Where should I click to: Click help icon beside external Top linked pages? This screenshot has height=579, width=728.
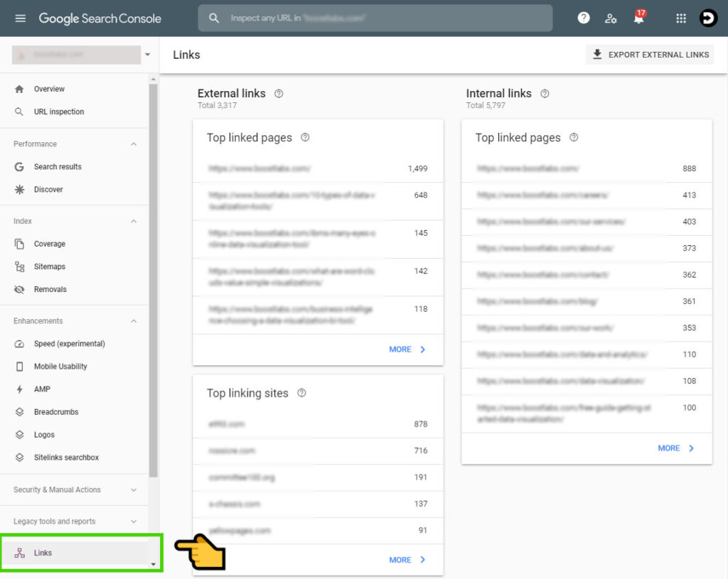click(x=305, y=137)
